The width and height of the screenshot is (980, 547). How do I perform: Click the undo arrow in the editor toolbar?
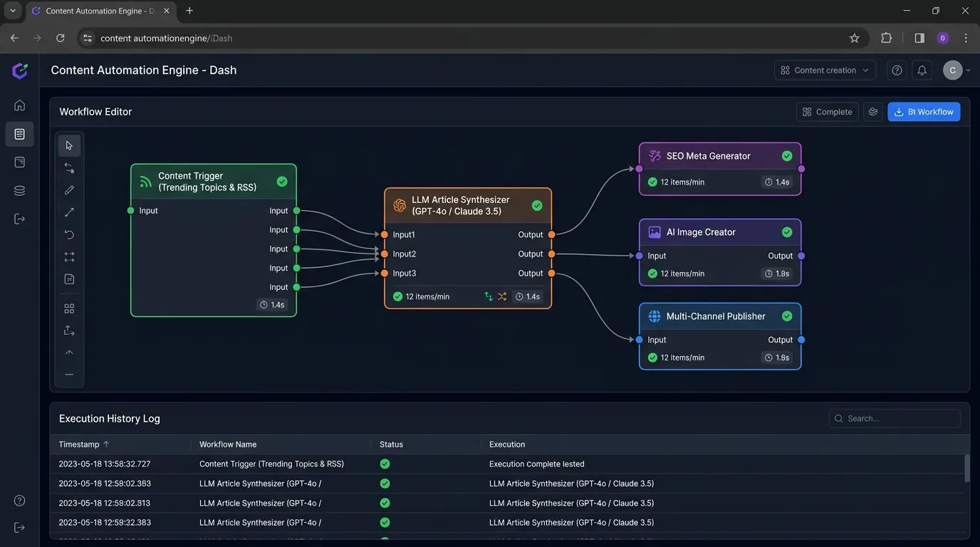tap(69, 234)
